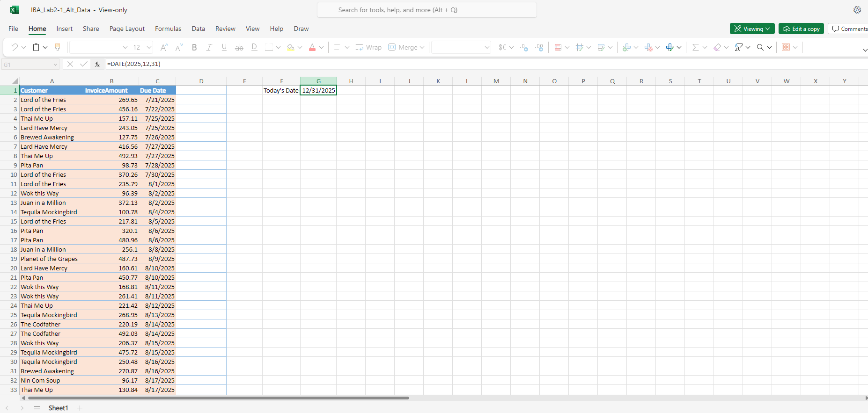The width and height of the screenshot is (868, 413).
Task: Toggle Bold formatting
Action: (194, 47)
